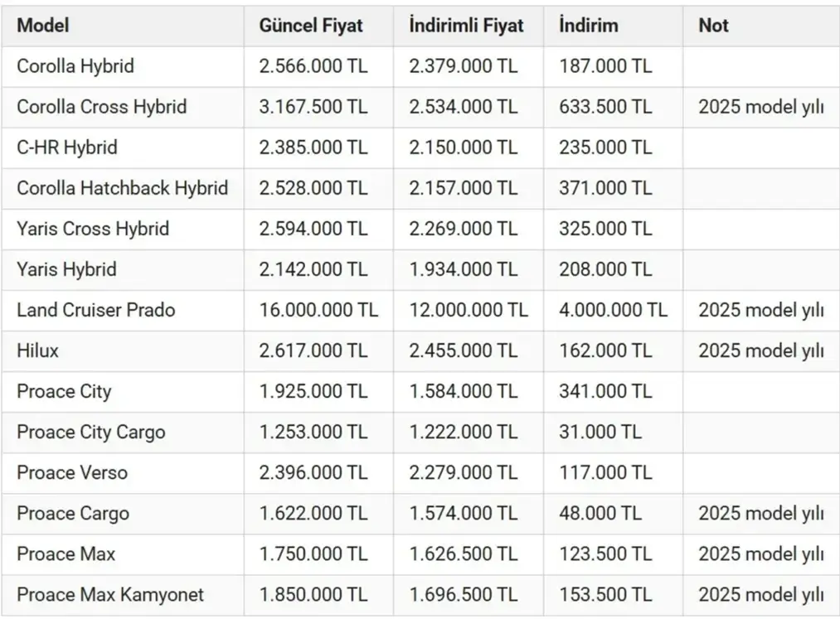
Task: Click Proace Cargo's 1.574.000 TL discounted price
Action: coord(463,513)
